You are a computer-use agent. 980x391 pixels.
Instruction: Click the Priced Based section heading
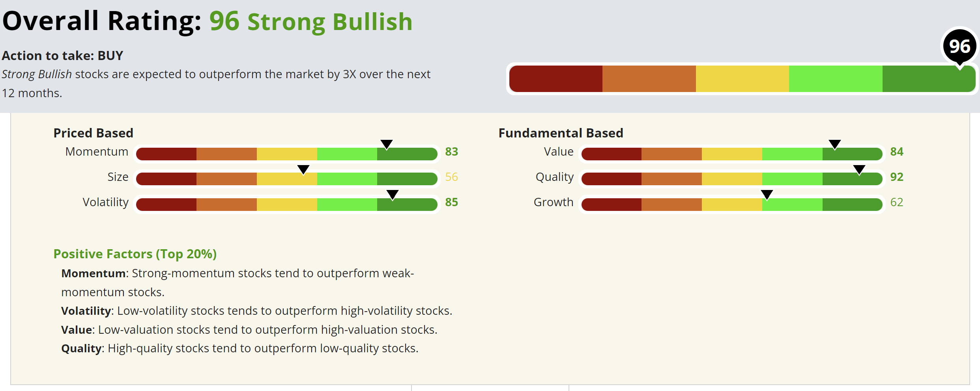(93, 133)
